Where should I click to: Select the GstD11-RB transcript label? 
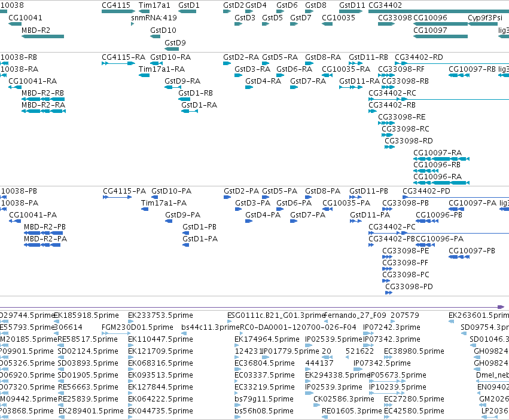coord(368,57)
